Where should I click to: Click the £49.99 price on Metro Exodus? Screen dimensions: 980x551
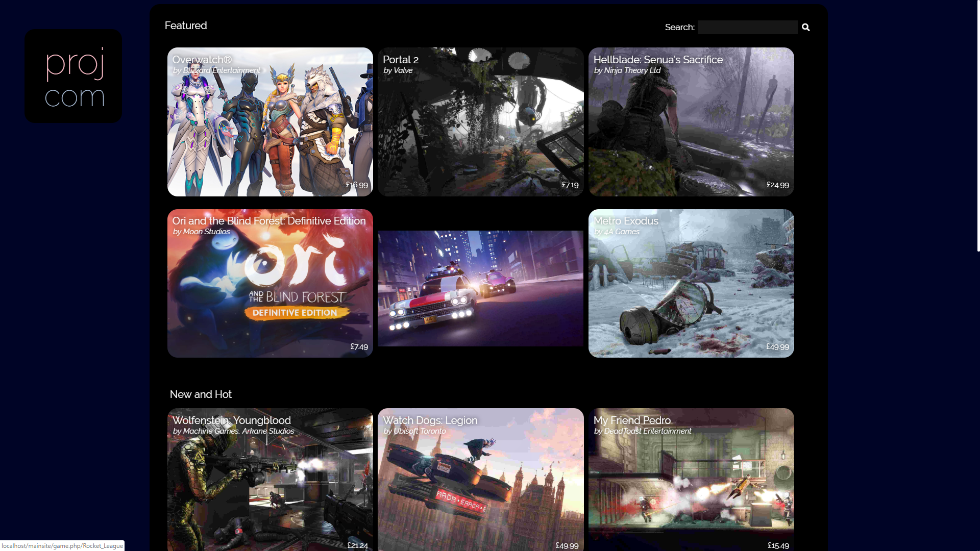pyautogui.click(x=776, y=346)
